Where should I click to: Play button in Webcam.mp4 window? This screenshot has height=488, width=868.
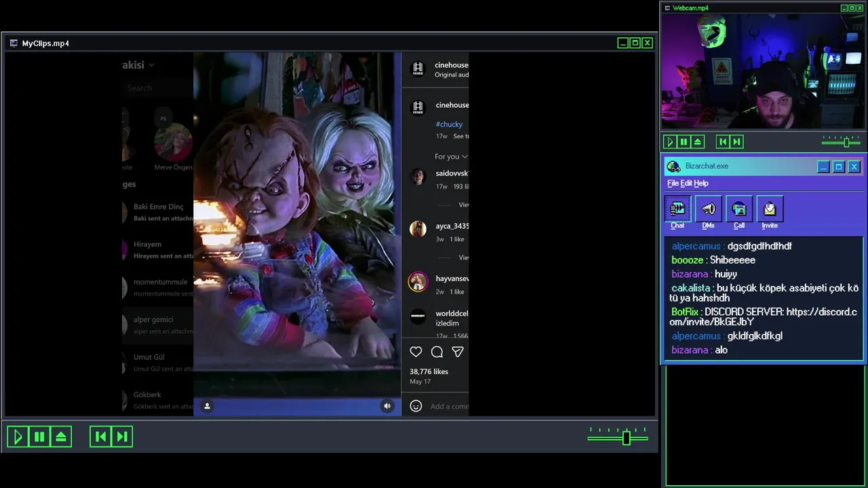[669, 142]
